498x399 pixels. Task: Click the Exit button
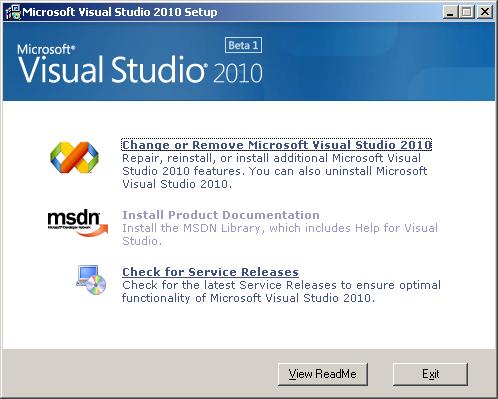pyautogui.click(x=430, y=374)
